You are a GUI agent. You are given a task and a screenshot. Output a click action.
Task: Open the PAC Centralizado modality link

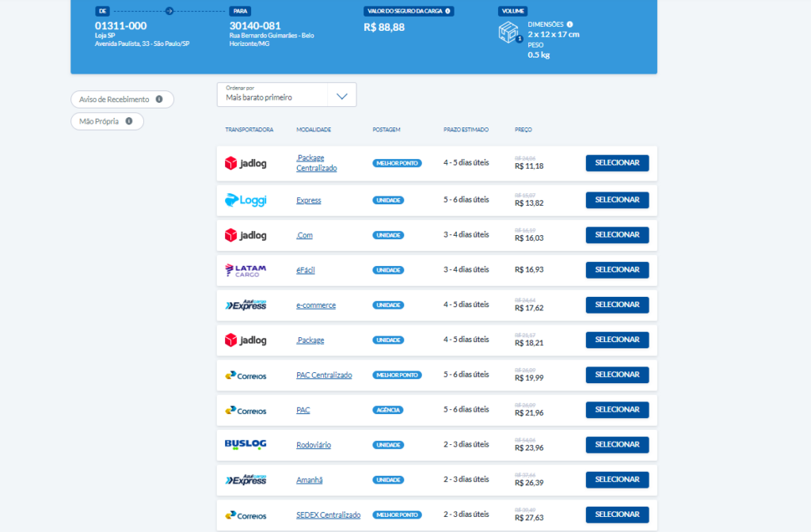[324, 374]
